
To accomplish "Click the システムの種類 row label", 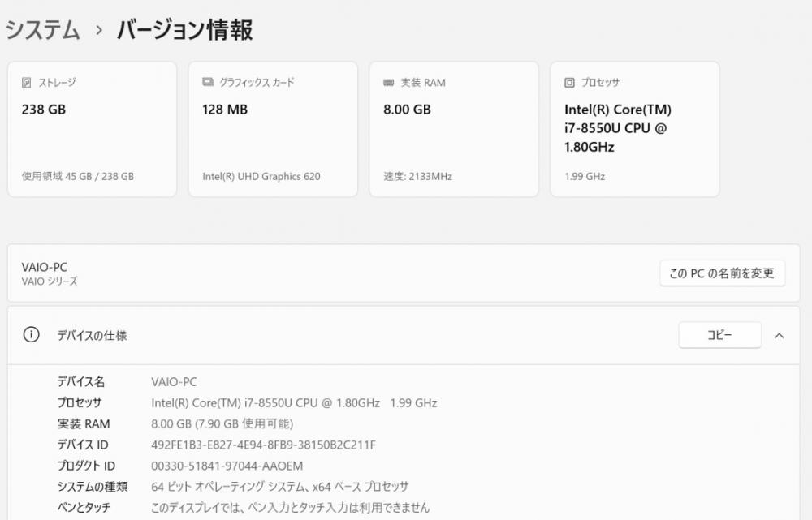I will click(93, 487).
